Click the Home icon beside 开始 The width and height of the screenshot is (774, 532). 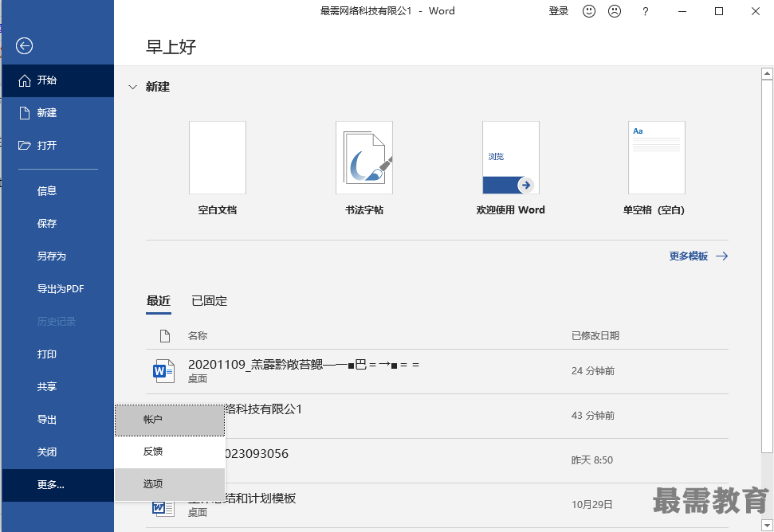(25, 80)
